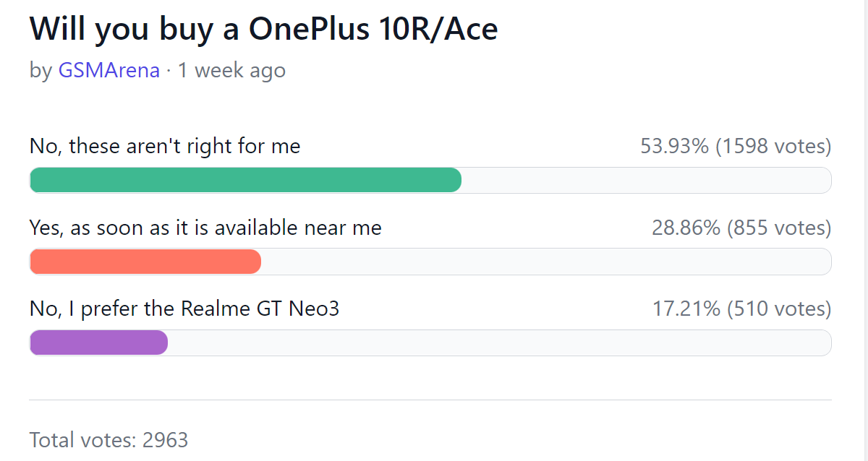Open the GSMArena author link
This screenshot has height=461, width=868.
[109, 71]
